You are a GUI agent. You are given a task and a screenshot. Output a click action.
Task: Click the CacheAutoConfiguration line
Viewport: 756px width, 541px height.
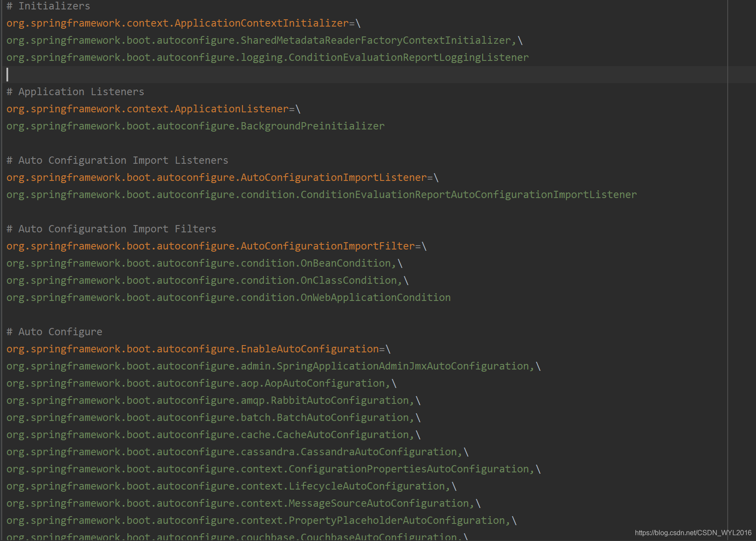213,435
